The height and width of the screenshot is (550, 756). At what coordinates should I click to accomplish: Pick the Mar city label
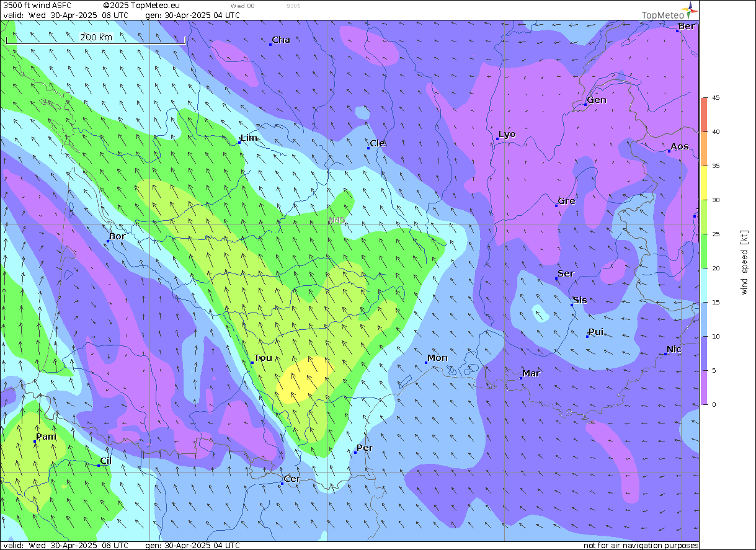(x=531, y=373)
